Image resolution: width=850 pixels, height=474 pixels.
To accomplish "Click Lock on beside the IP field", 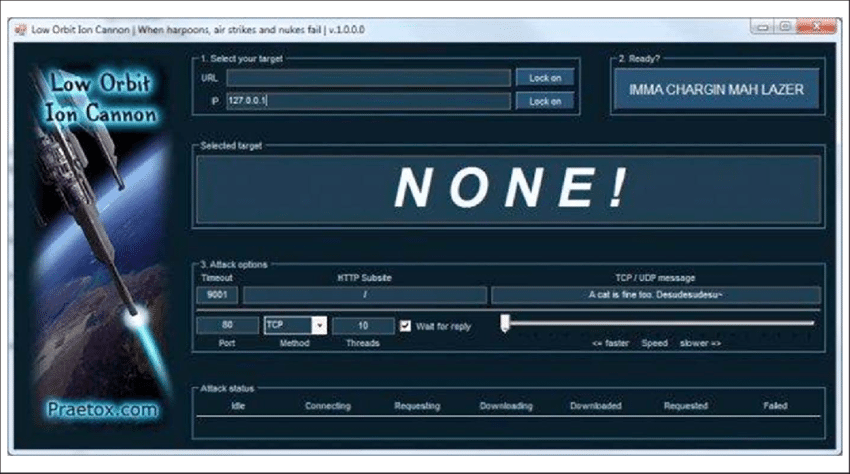I will click(545, 101).
